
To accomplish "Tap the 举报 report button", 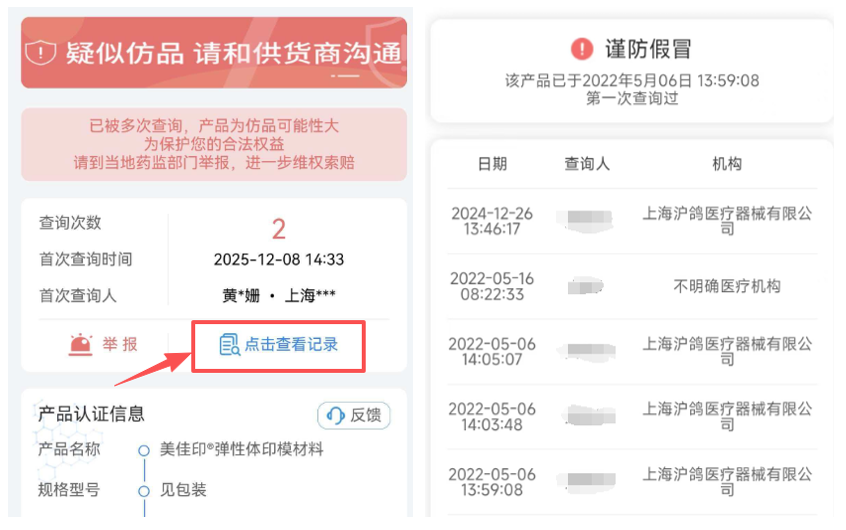I will click(x=104, y=344).
